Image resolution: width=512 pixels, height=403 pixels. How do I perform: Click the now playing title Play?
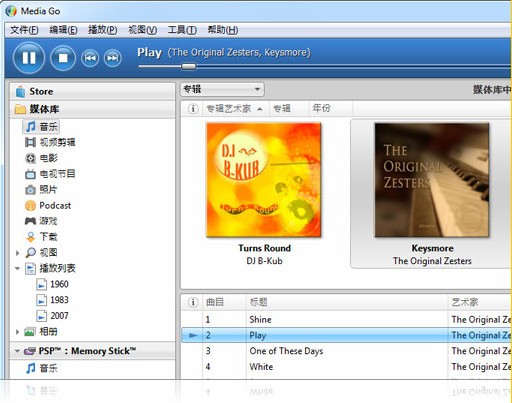[x=149, y=52]
